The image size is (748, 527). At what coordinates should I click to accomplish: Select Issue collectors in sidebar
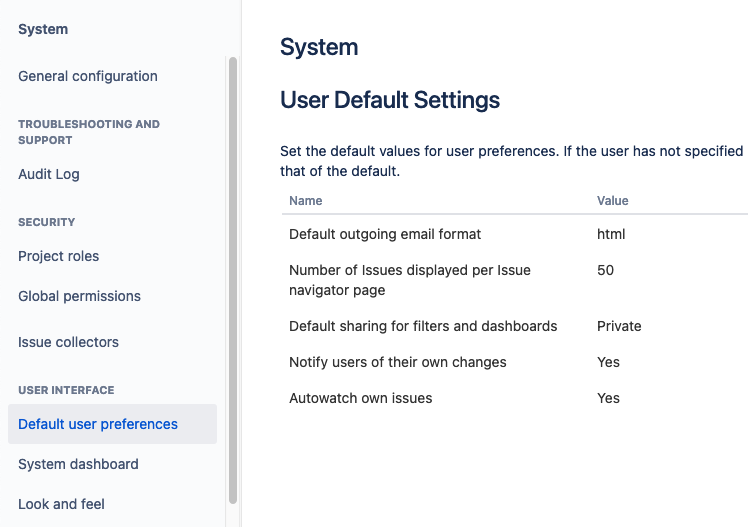[x=68, y=342]
